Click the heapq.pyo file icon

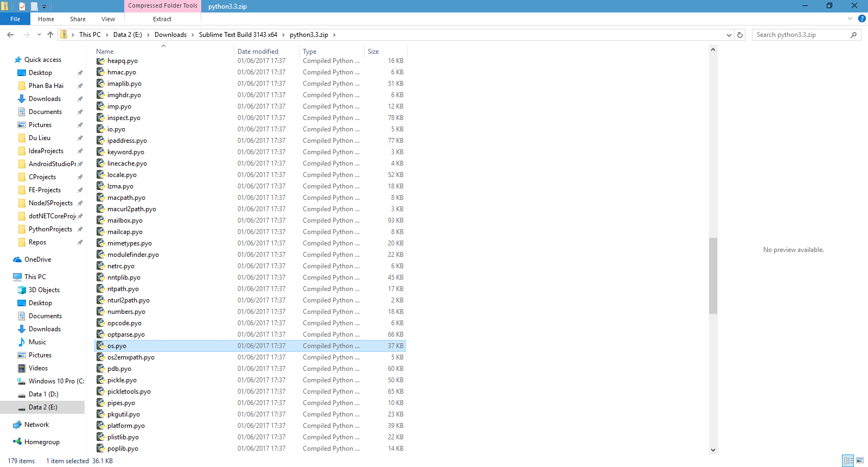click(x=100, y=60)
